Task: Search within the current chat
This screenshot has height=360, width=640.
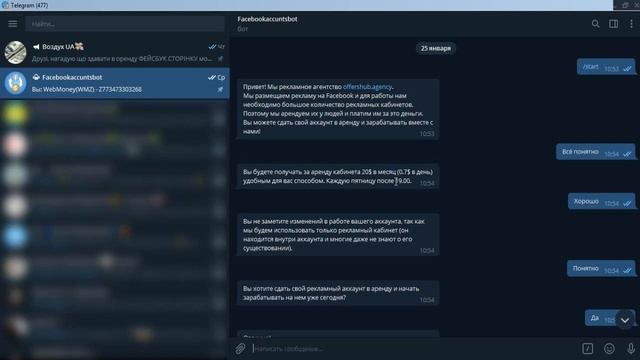Action: tap(596, 24)
